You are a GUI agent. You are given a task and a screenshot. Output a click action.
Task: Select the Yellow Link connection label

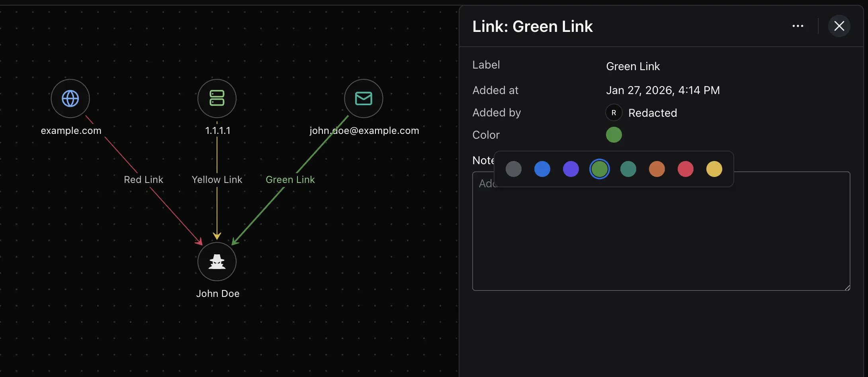coord(217,179)
